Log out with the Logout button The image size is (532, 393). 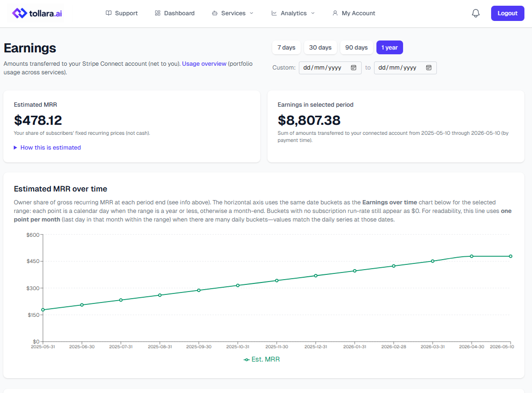pyautogui.click(x=508, y=13)
